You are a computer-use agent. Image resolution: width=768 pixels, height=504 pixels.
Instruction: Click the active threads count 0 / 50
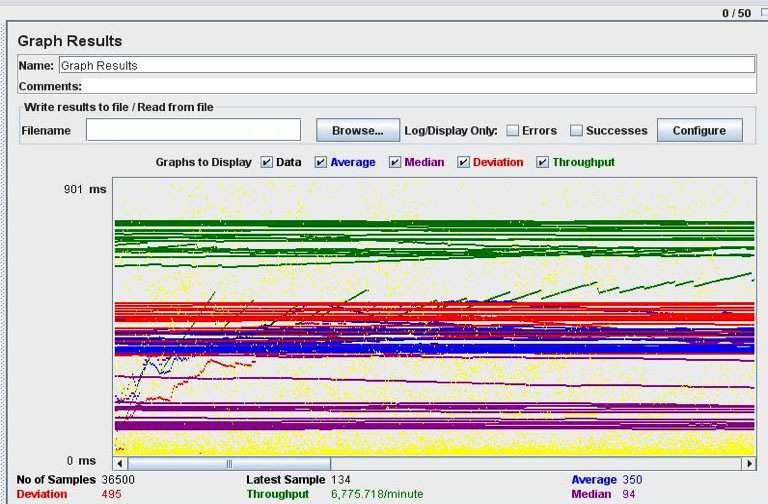736,13
